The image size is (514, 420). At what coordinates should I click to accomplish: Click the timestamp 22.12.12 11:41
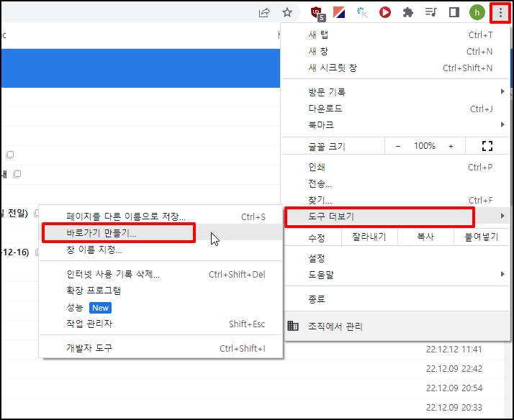coord(454,350)
